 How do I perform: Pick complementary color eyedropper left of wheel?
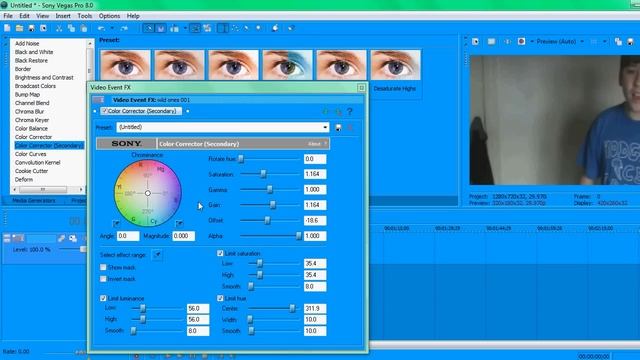[116, 223]
